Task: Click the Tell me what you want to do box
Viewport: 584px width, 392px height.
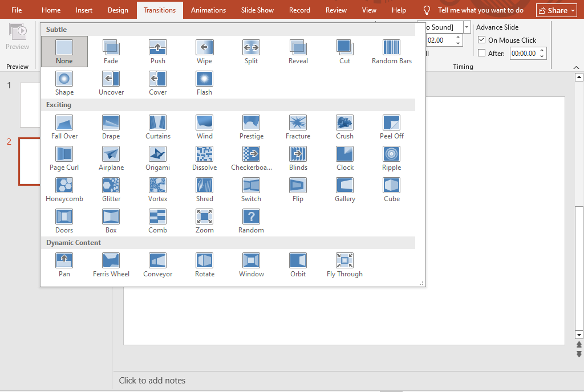Action: 480,10
